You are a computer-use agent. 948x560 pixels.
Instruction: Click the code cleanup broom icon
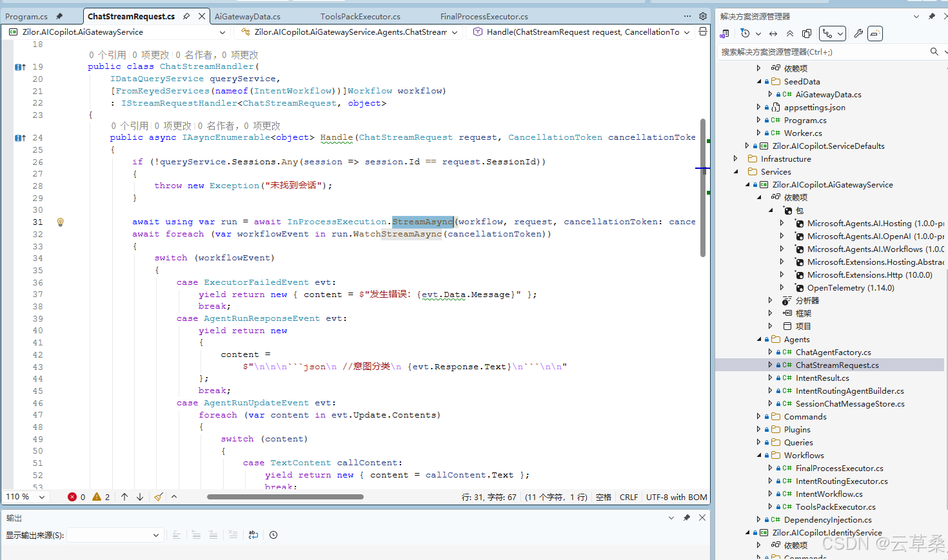(159, 497)
